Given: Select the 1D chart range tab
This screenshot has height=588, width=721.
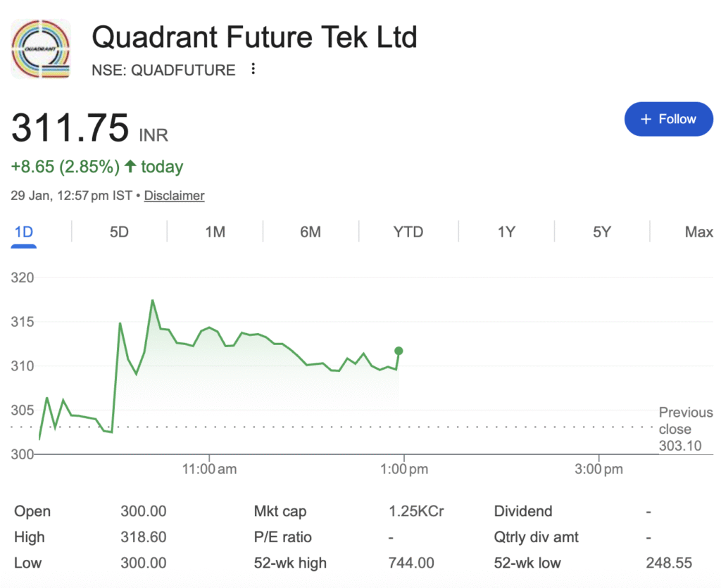Looking at the screenshot, I should 24,232.
